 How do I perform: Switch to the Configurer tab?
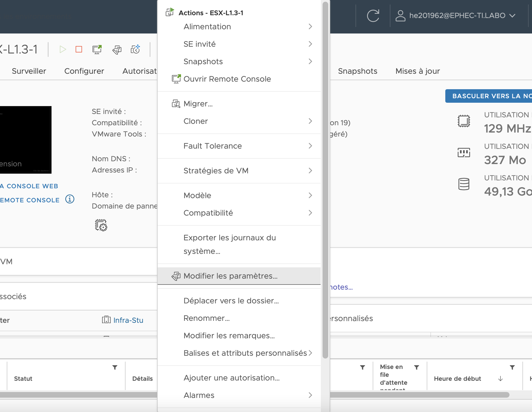[x=84, y=71]
